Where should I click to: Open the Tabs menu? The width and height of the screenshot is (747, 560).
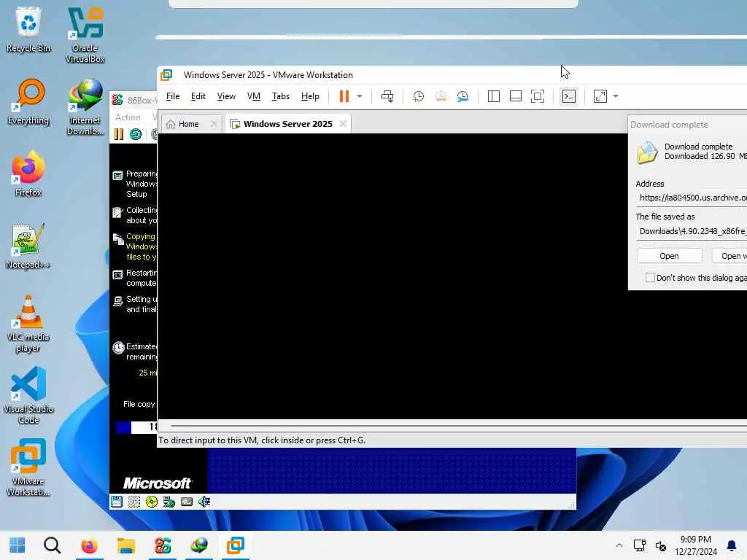click(x=281, y=96)
